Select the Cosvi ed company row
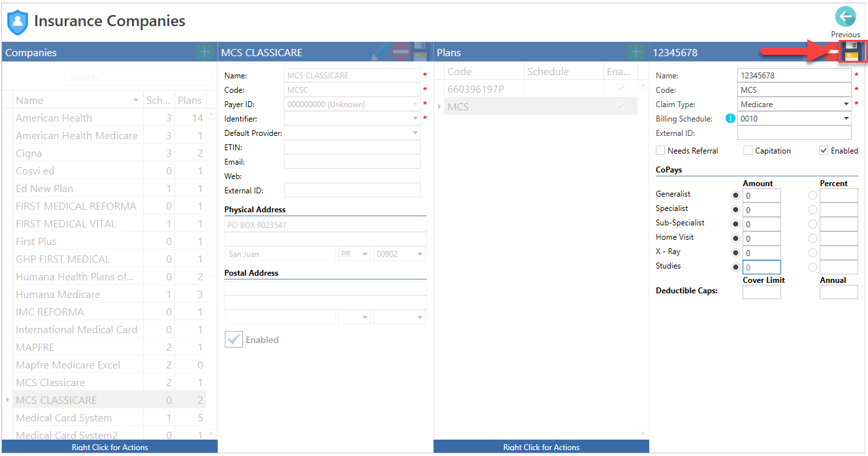 pos(109,171)
